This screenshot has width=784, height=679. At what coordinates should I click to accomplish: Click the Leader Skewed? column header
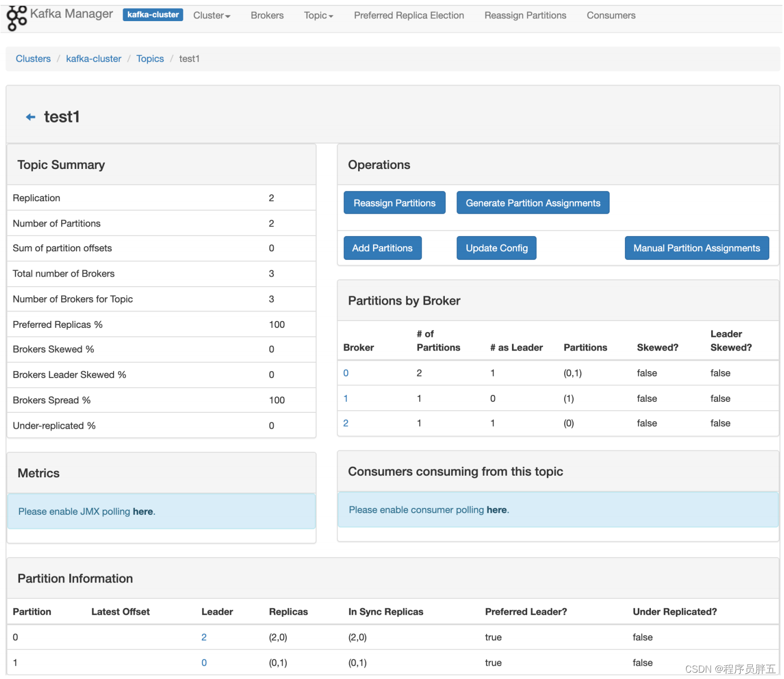(731, 341)
